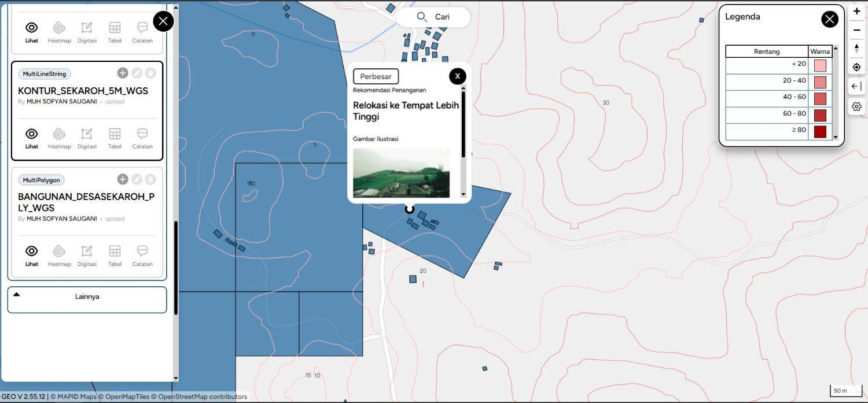The height and width of the screenshot is (403, 868).
Task: Click the Cari search box
Action: [x=433, y=17]
